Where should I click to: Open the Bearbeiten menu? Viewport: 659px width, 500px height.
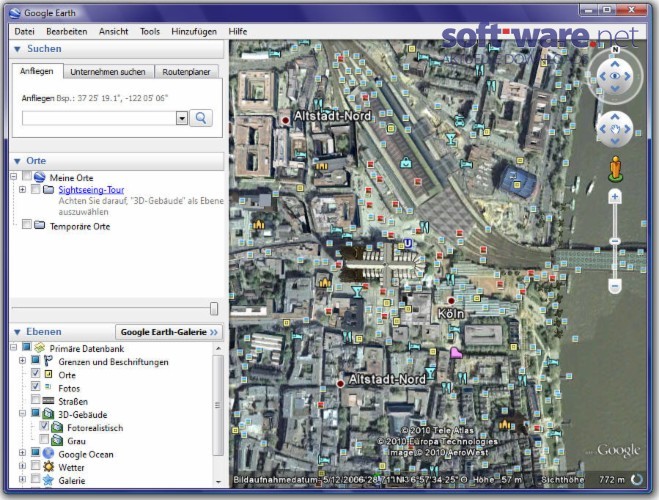pyautogui.click(x=67, y=32)
